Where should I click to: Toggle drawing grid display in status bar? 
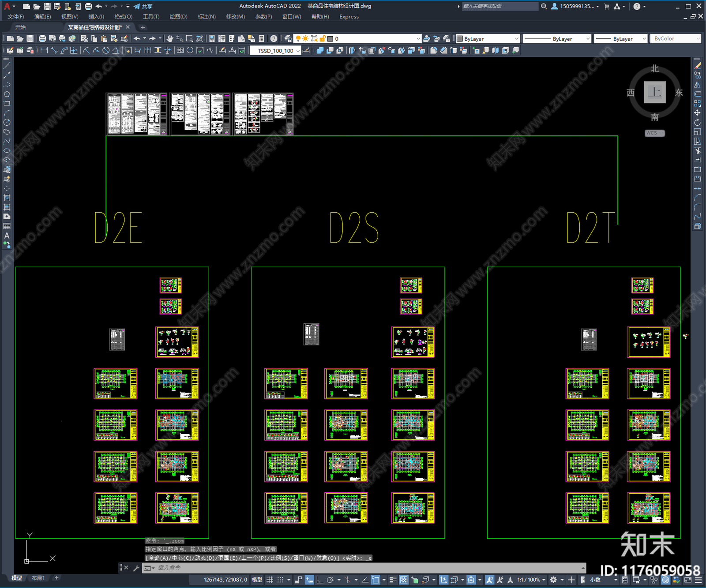click(x=270, y=580)
